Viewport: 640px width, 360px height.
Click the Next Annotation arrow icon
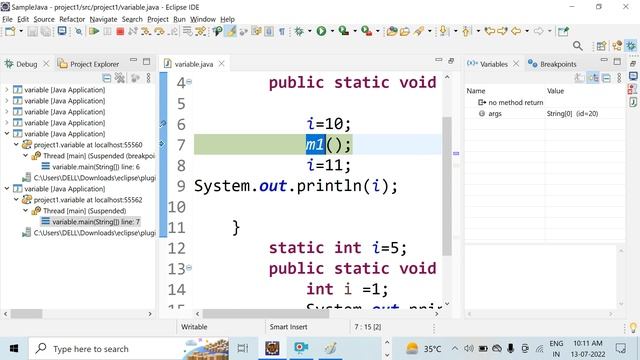[x=443, y=31]
